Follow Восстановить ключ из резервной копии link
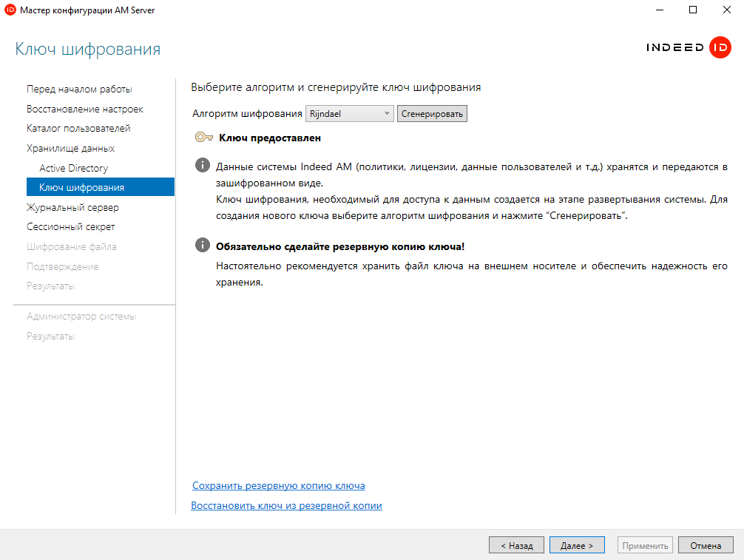 (286, 506)
